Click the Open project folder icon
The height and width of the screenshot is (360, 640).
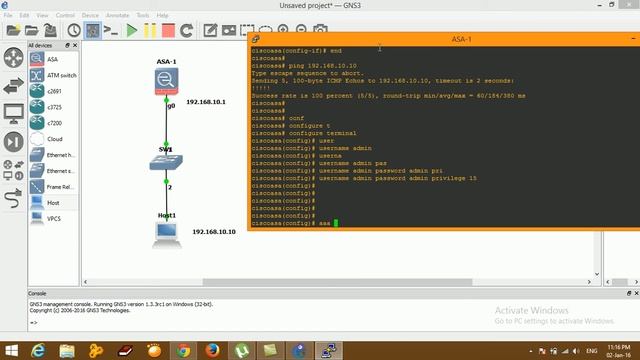[31, 30]
